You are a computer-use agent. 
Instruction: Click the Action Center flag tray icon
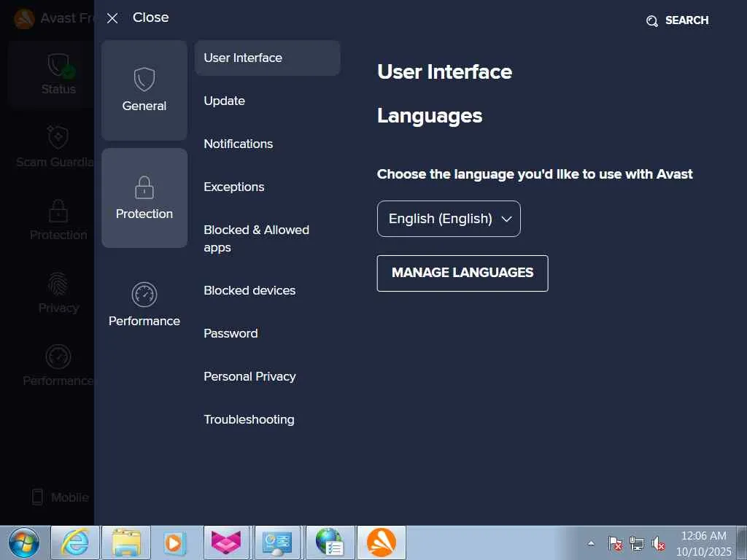tap(615, 543)
